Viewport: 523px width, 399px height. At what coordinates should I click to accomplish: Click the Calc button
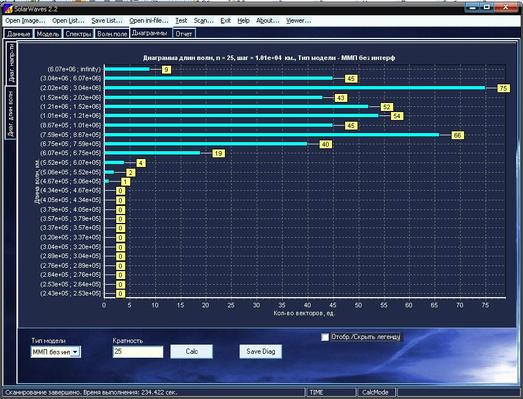pyautogui.click(x=191, y=352)
